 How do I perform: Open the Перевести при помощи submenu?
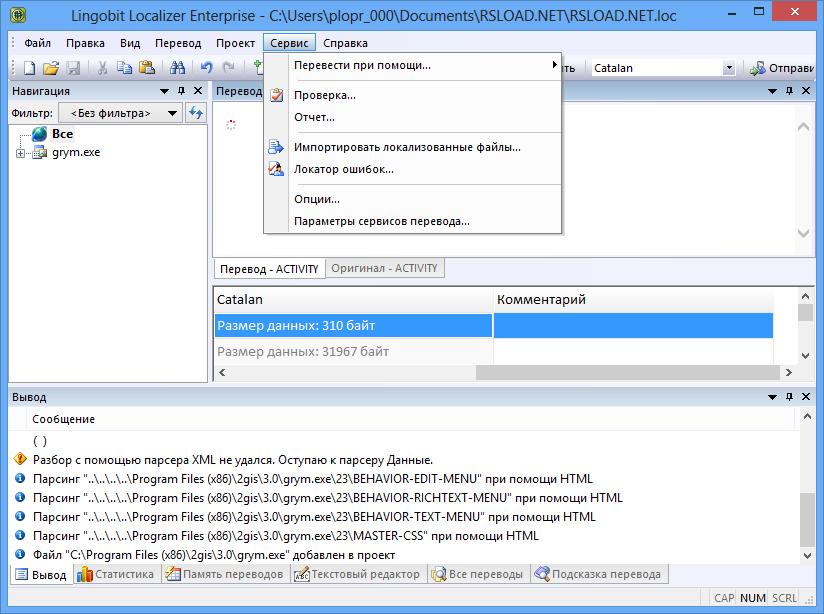click(x=413, y=65)
